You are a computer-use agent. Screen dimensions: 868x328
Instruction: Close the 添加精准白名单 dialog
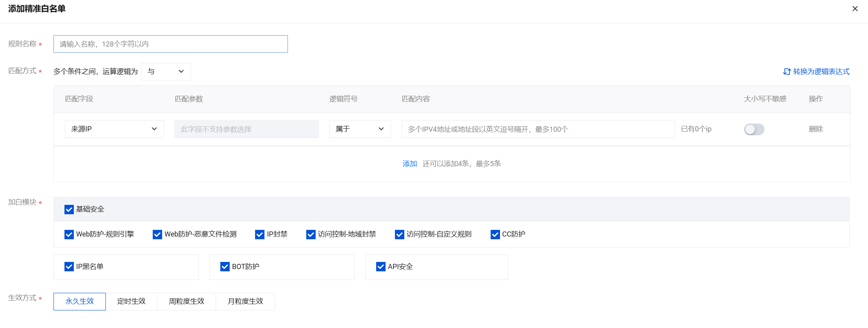click(855, 9)
